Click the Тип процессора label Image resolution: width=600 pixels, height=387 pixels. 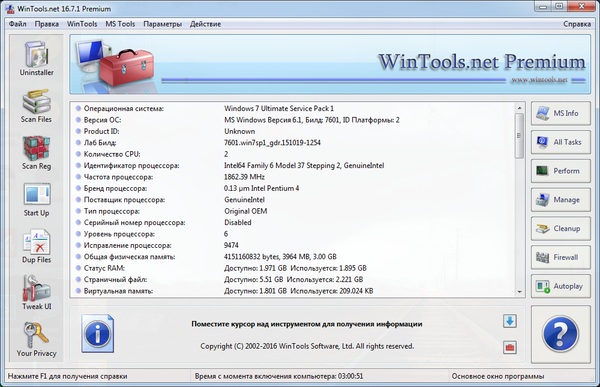(112, 211)
